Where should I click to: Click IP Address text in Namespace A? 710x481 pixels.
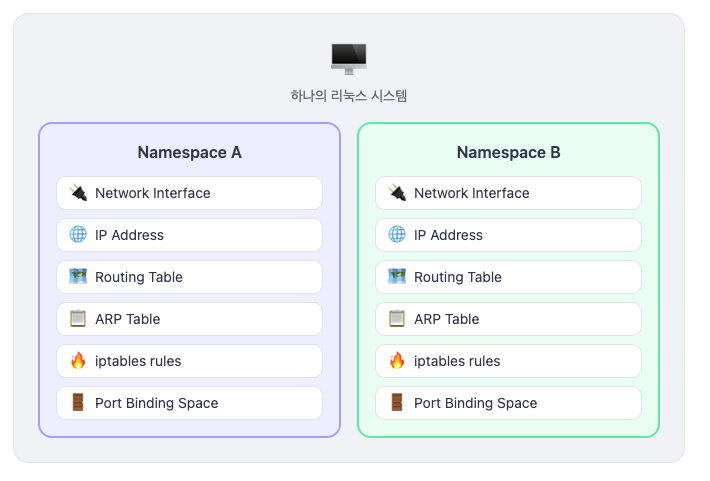coord(129,235)
